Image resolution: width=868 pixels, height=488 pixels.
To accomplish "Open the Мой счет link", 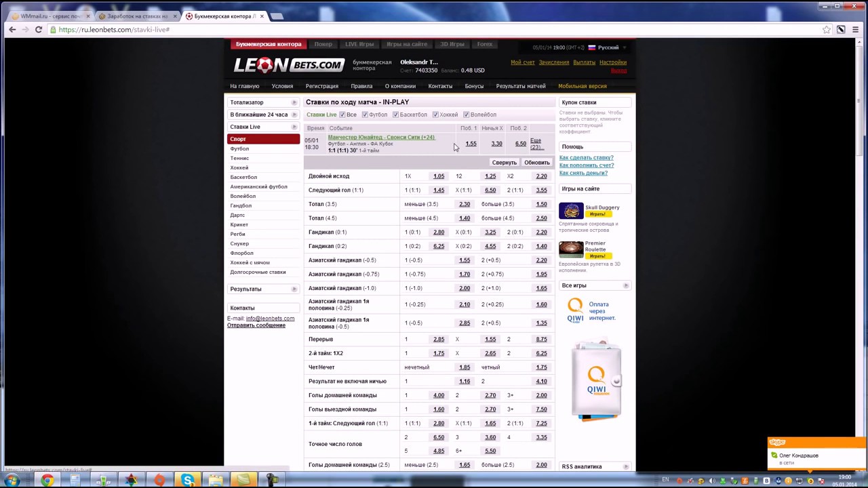I will pyautogui.click(x=523, y=62).
